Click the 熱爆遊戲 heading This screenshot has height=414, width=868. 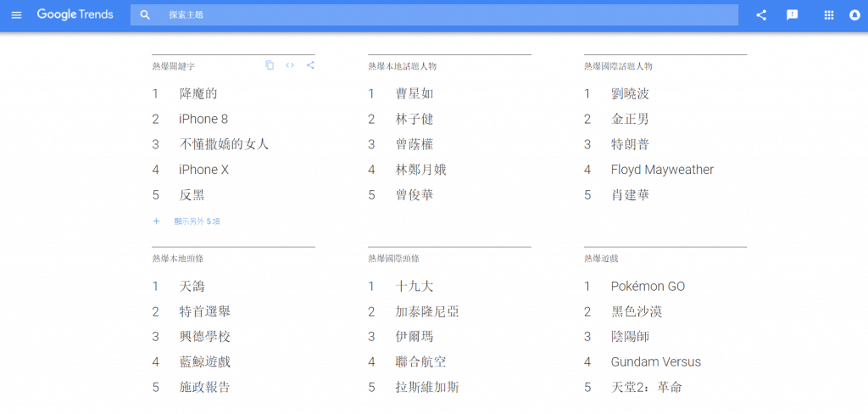(601, 259)
